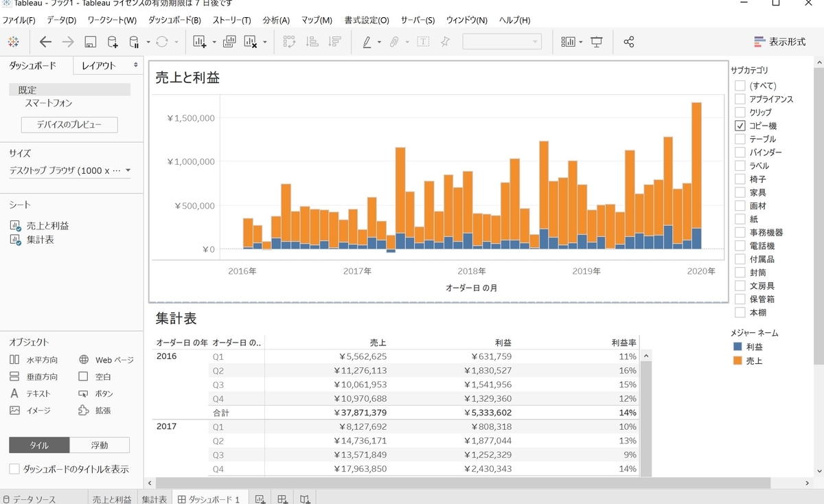824x504 pixels.
Task: Enable ダッシュボードのタイトルを表示 checkbox
Action: pos(14,469)
